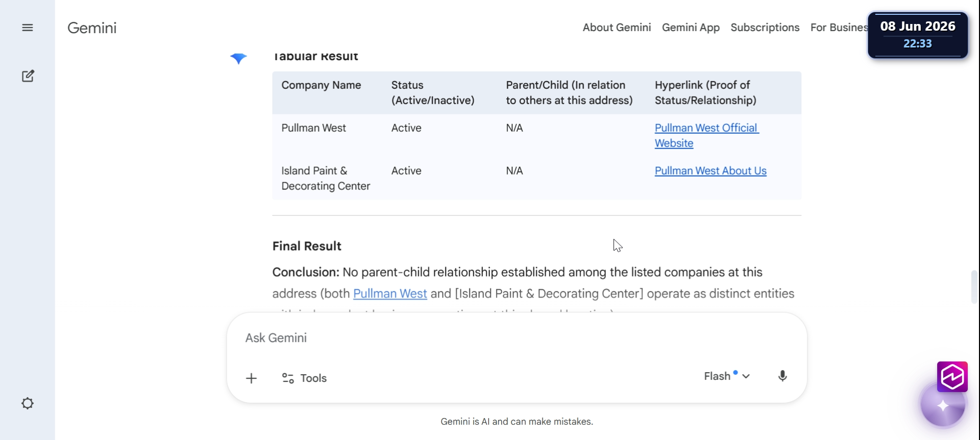Start a new chat with the edit icon

(28, 76)
